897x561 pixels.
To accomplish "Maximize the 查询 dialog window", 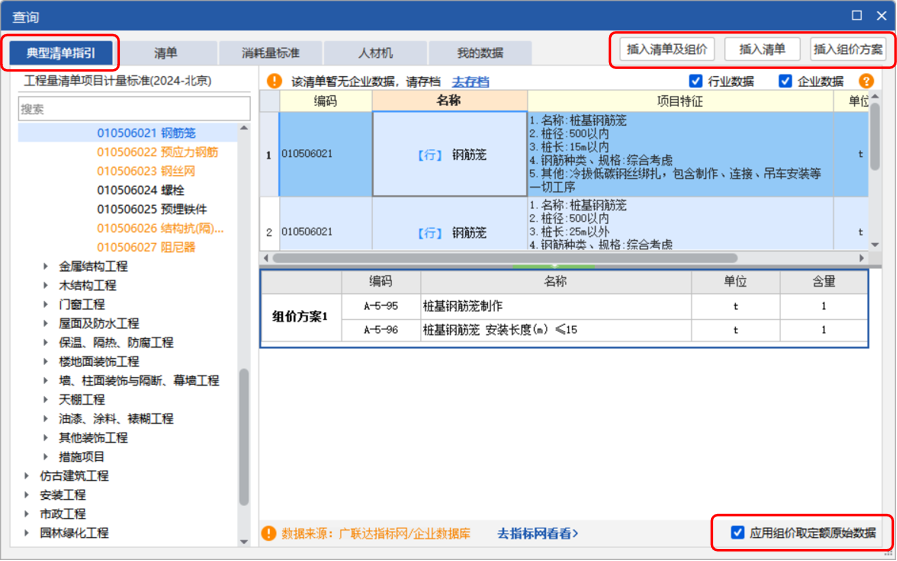I will pyautogui.click(x=856, y=15).
